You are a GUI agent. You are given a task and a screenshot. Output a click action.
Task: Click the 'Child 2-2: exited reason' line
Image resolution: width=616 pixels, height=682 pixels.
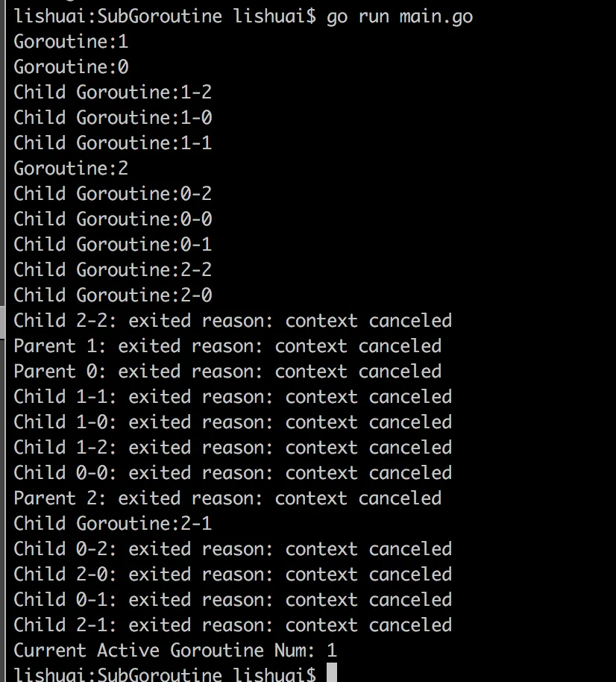[x=233, y=320]
